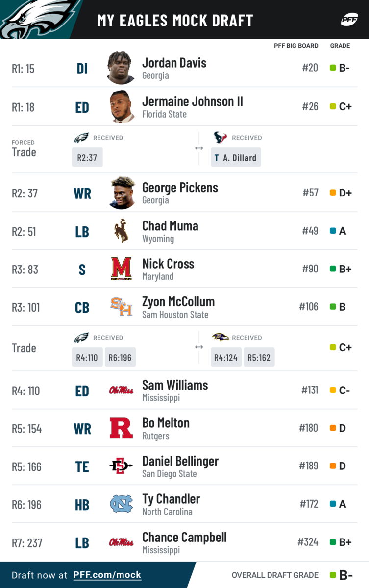
Task: Open the PFF.com/mock link
Action: pos(107,575)
